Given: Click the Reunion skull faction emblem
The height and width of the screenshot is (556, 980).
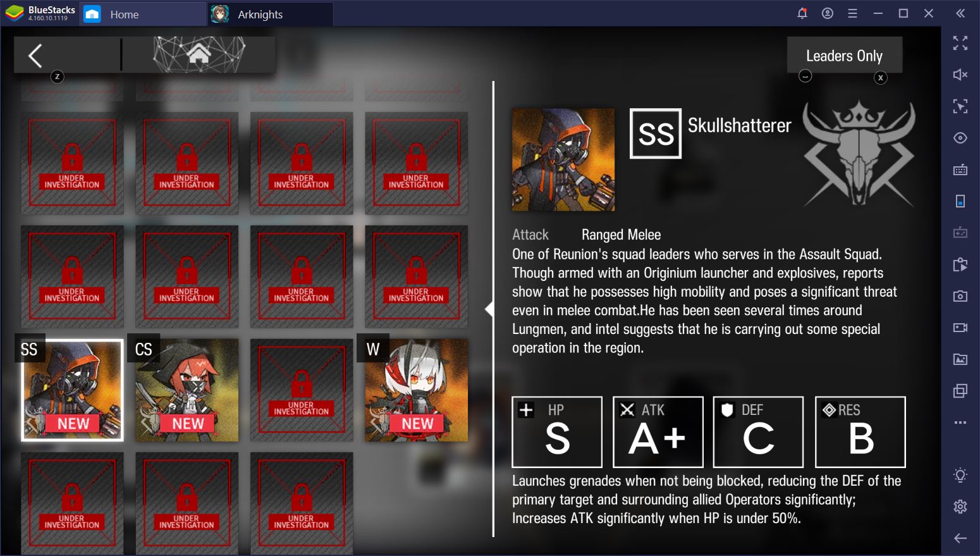Looking at the screenshot, I should 859,154.
